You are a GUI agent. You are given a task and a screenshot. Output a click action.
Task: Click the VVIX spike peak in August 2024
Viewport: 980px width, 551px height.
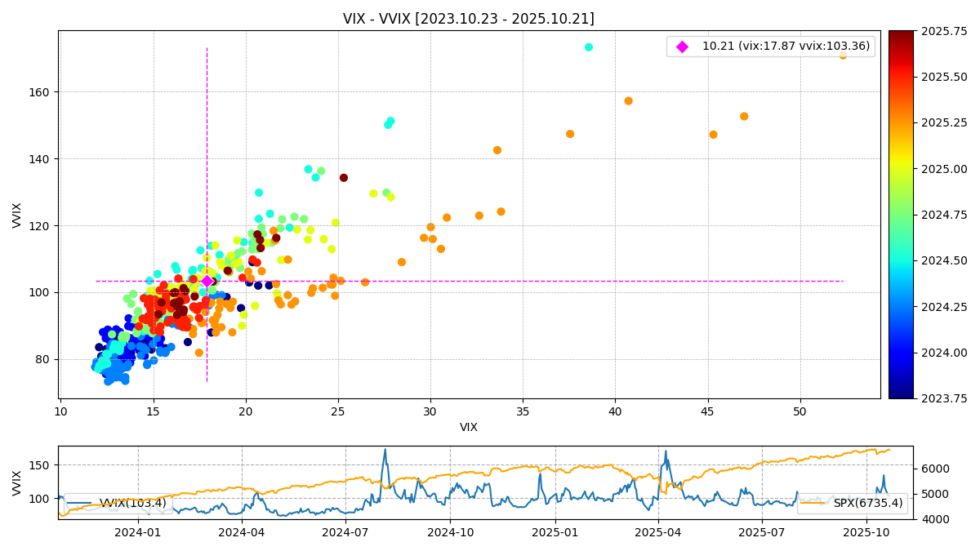(x=385, y=450)
